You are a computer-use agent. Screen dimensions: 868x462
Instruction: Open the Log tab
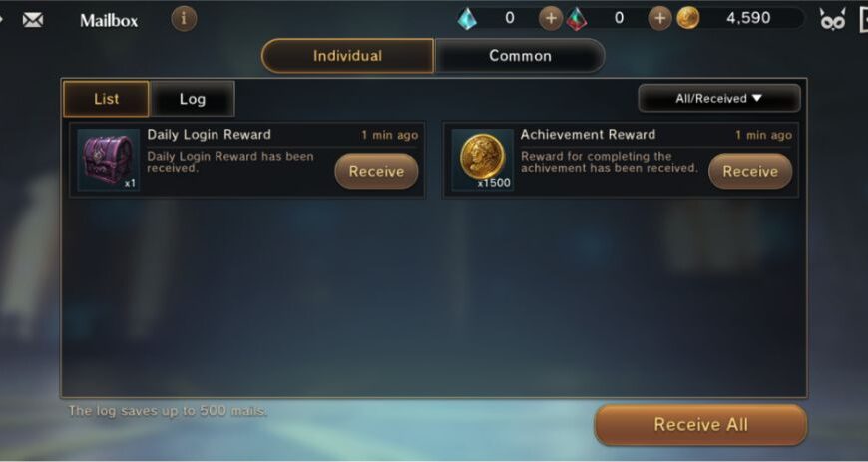pyautogui.click(x=193, y=99)
